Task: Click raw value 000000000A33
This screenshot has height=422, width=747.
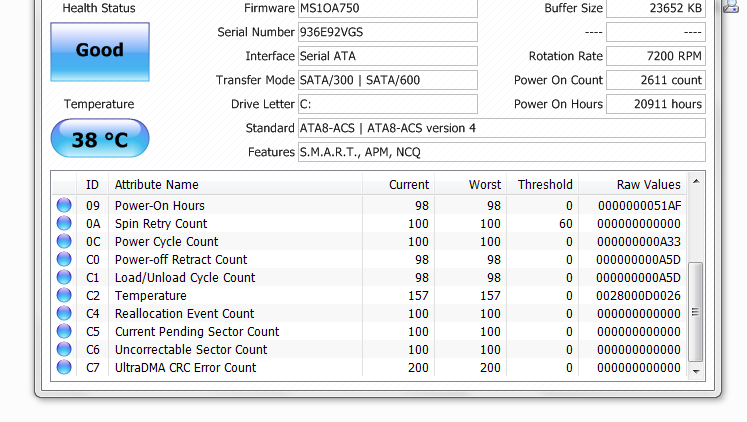Action: click(639, 242)
